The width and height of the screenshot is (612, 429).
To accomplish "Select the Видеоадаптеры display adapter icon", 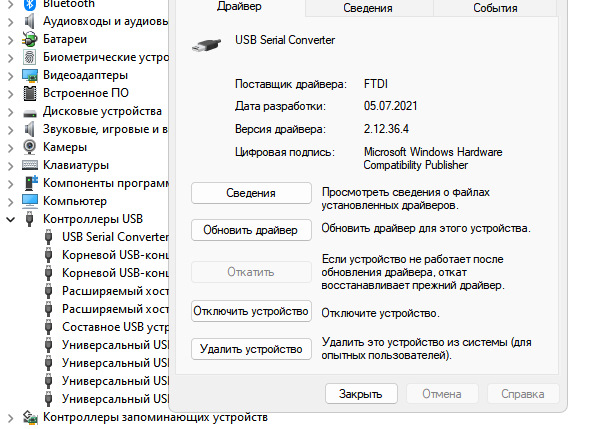I will (30, 75).
